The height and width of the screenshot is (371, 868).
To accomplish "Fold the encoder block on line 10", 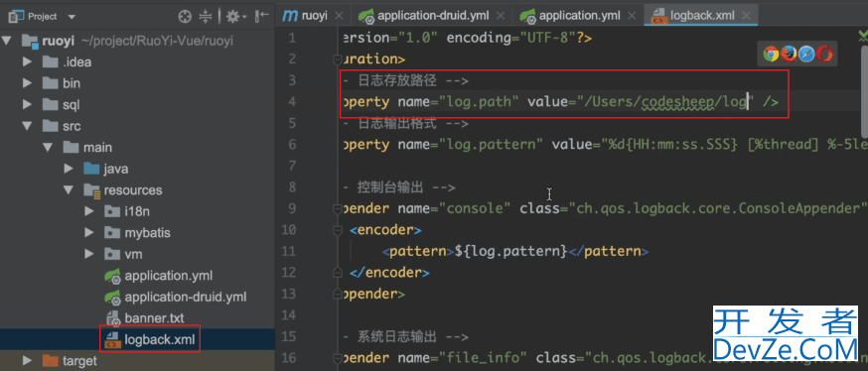I will click(x=337, y=229).
